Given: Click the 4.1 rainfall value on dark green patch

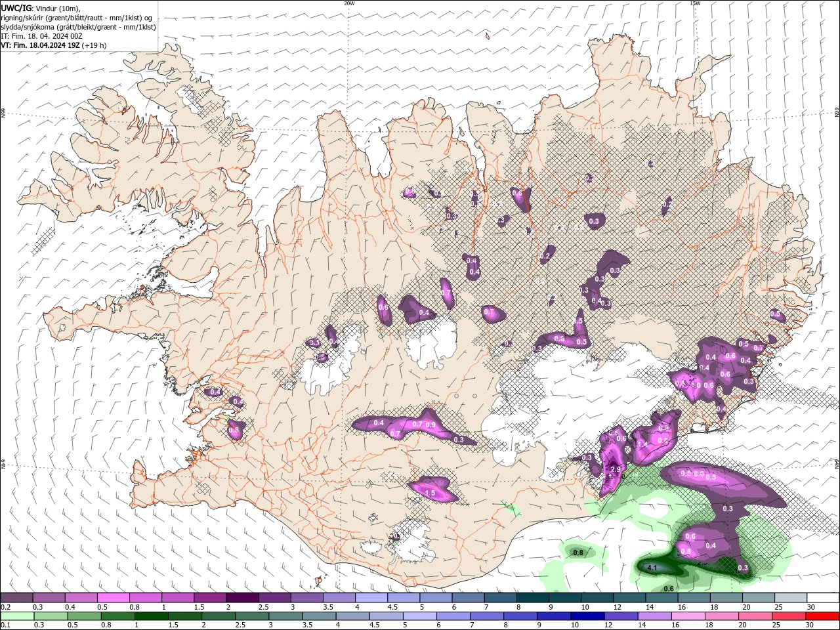Looking at the screenshot, I should click(x=652, y=568).
